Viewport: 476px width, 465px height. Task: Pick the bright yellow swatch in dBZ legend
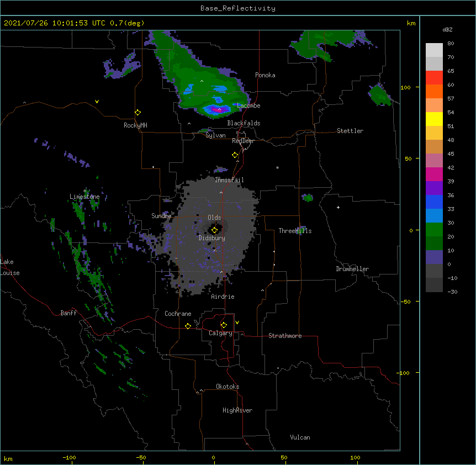pos(434,119)
